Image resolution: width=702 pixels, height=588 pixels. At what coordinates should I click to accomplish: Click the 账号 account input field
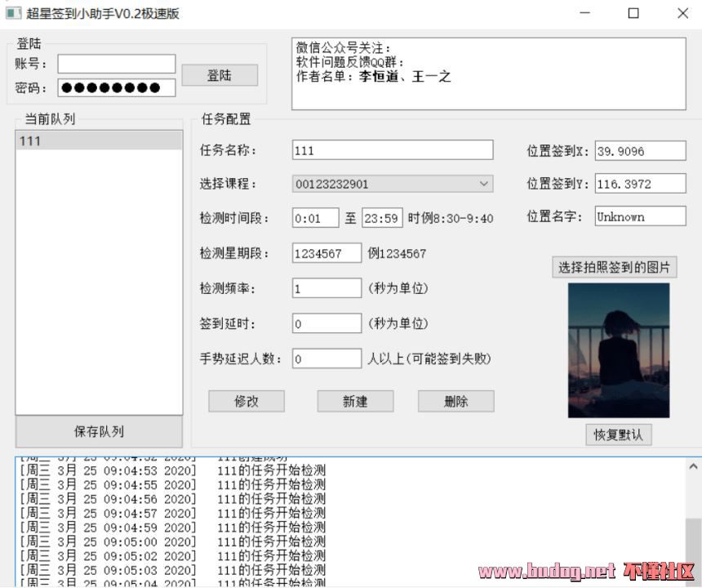point(116,64)
